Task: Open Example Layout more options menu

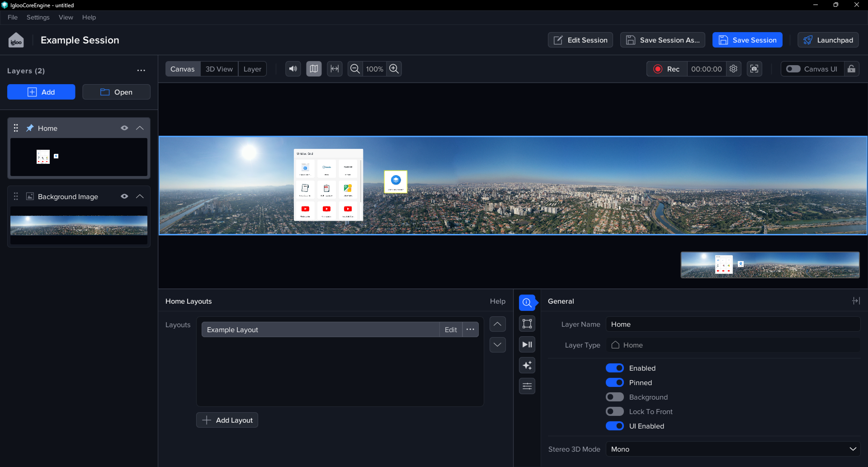Action: click(470, 329)
